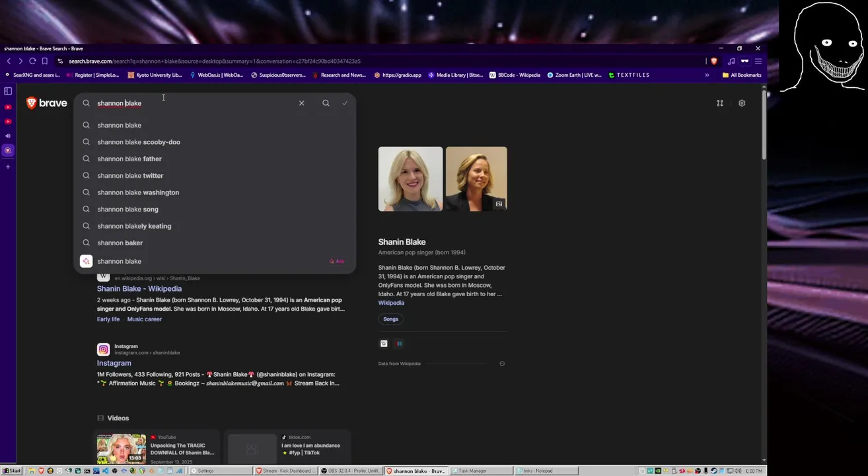
Task: Switch to the Task Manager taskbar window
Action: tap(482, 471)
